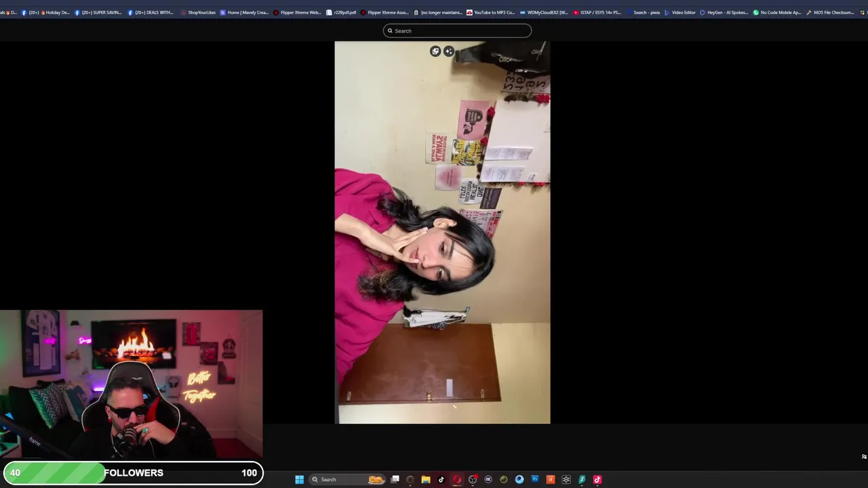The image size is (868, 488).
Task: Click the multi-image gallery icon on the photo
Action: 435,52
